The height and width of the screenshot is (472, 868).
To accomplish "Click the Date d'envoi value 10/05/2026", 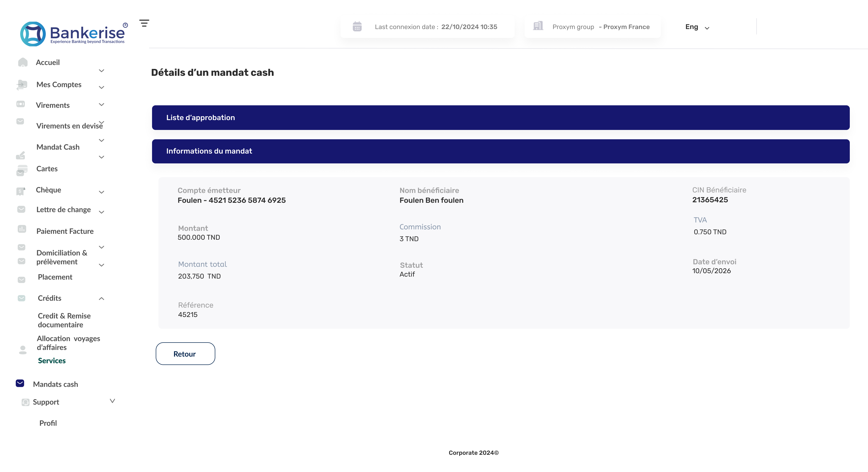I will pos(711,271).
